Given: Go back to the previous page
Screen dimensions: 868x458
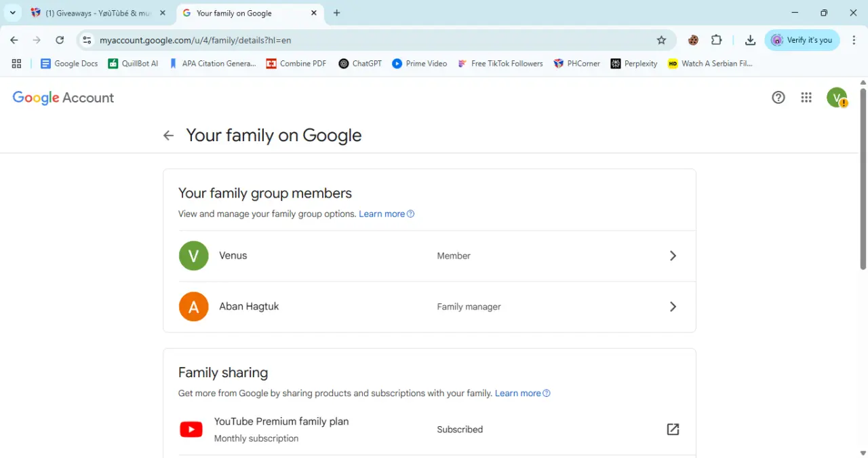Looking at the screenshot, I should [14, 40].
